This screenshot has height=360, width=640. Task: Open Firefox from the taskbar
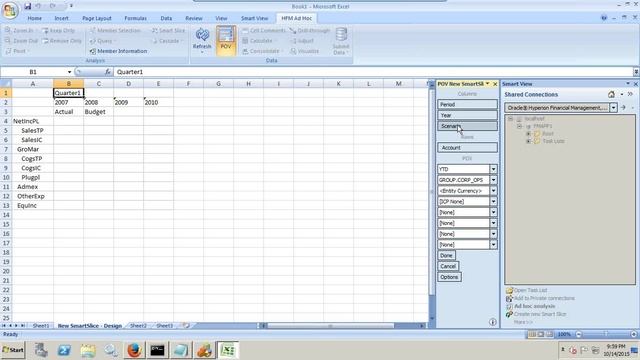coord(134,350)
